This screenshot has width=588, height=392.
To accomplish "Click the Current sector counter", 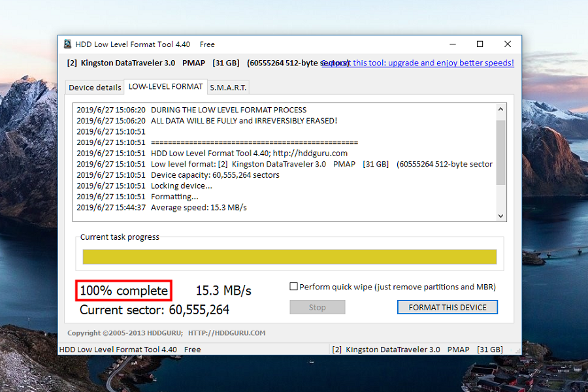I will 154,309.
